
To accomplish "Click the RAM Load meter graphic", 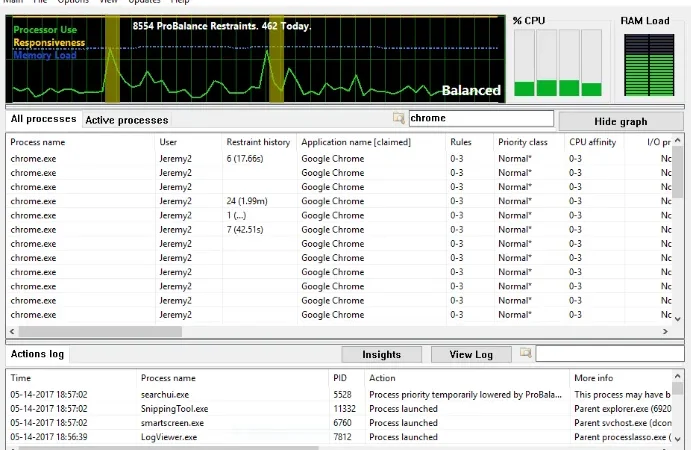I will click(649, 65).
